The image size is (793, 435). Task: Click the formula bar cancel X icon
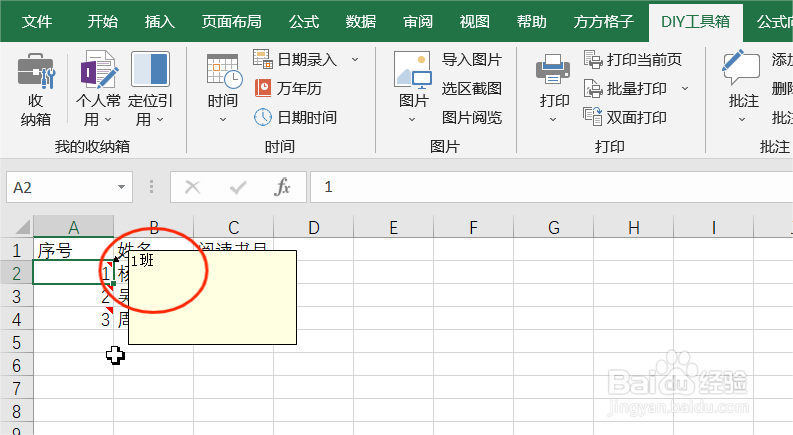tap(193, 188)
